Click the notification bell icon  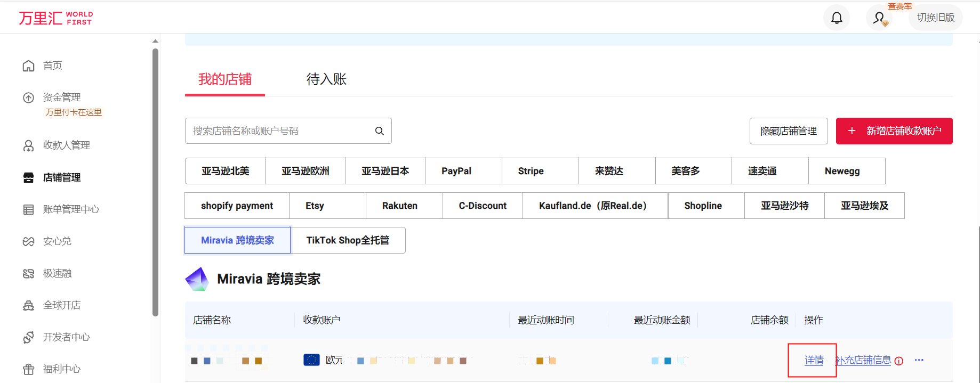click(x=837, y=18)
